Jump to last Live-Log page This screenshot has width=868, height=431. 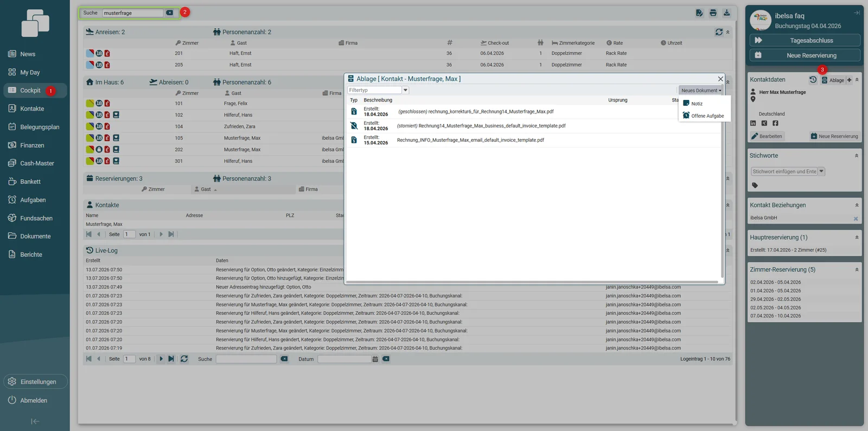pos(171,359)
